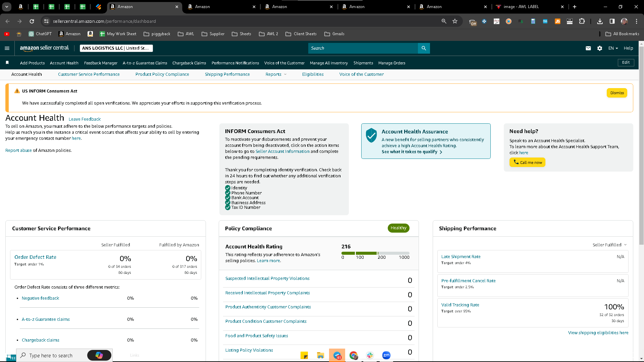Click the orange JS extension icon
Viewport: 644px width, 362px height.
pos(557,21)
